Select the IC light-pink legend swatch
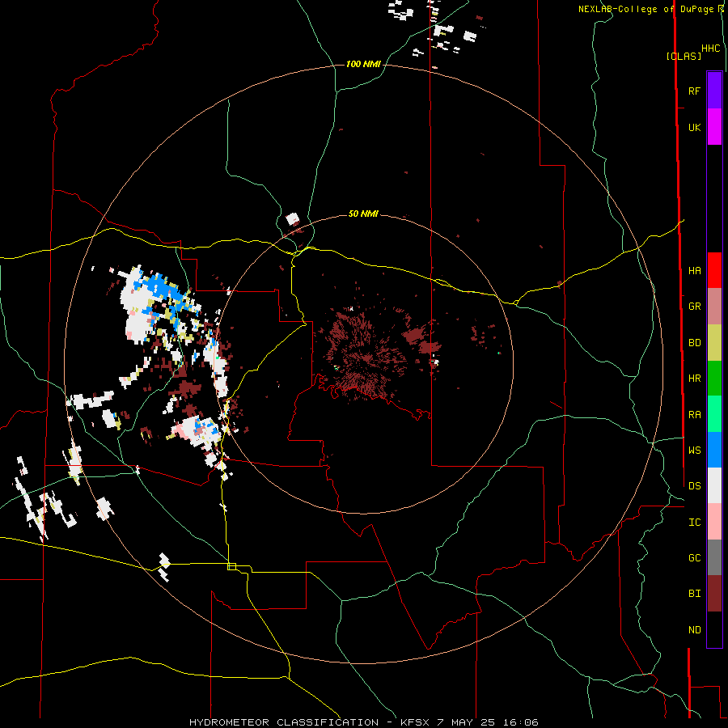Viewport: 728px width, 728px height. coord(714,522)
